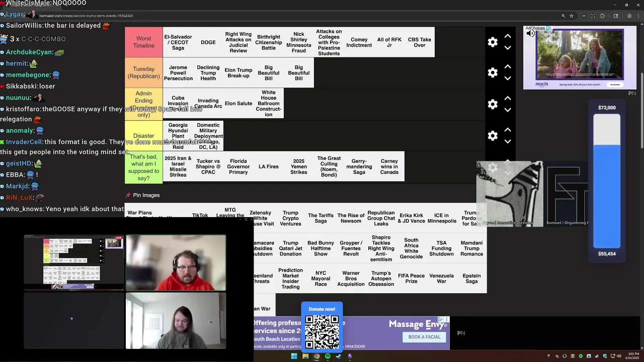
Task: Move Tuesday (Republican) row down
Action: pos(508,78)
